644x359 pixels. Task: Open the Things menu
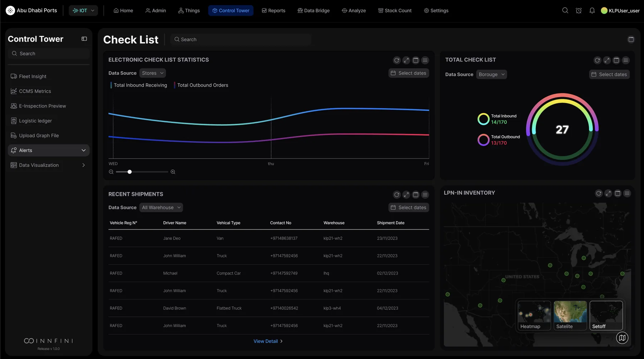tap(189, 10)
